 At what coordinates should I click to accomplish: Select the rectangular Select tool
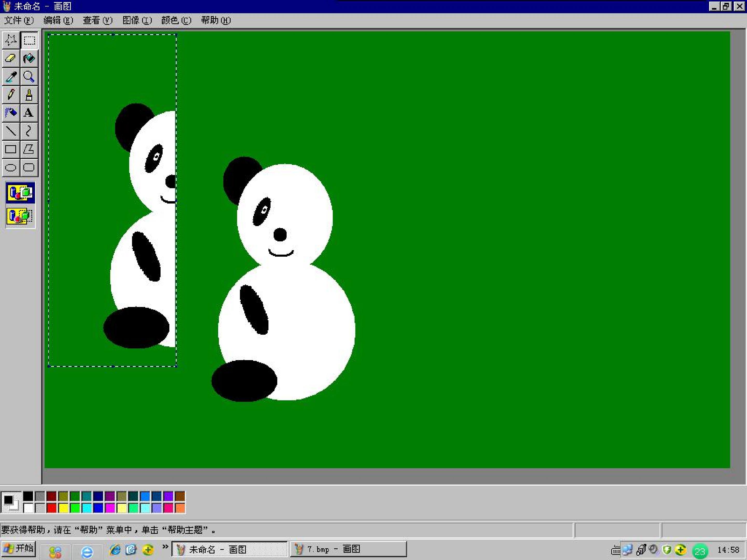[29, 40]
